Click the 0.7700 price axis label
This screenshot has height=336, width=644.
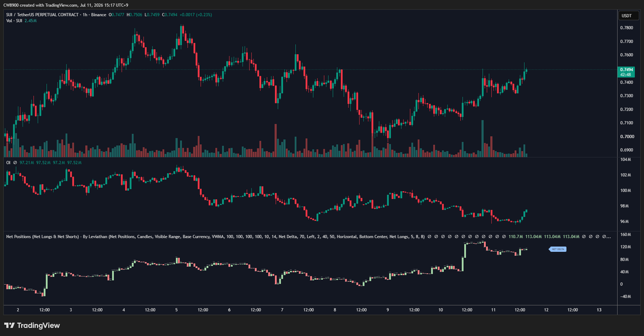[x=626, y=41]
